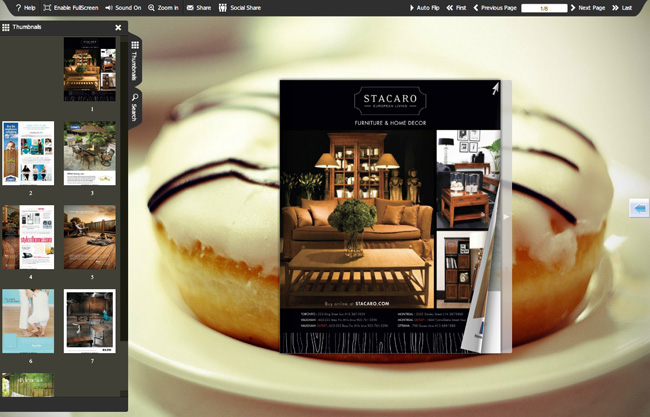Screen dimensions: 650x417
Task: Click the STACARO.COM link on cover
Action: pyautogui.click(x=372, y=303)
